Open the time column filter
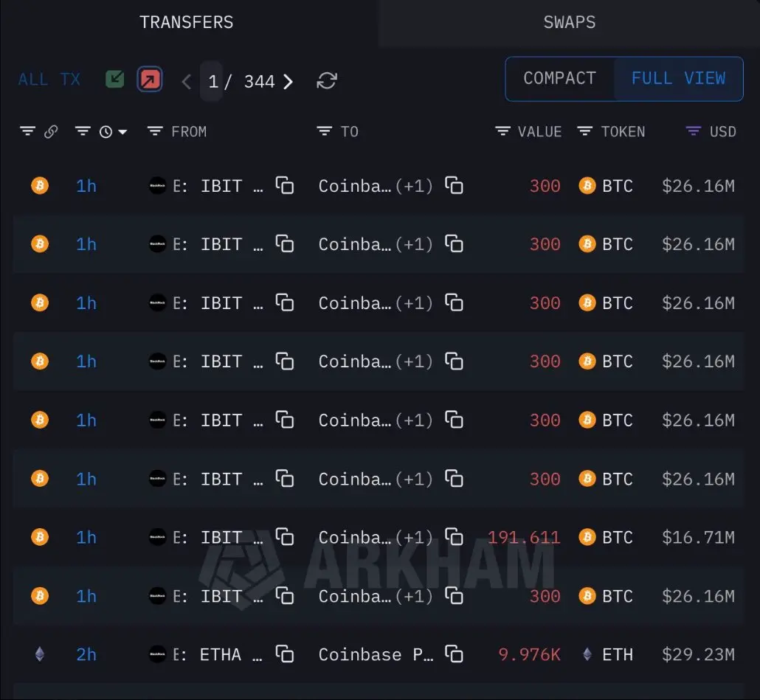 coord(83,131)
